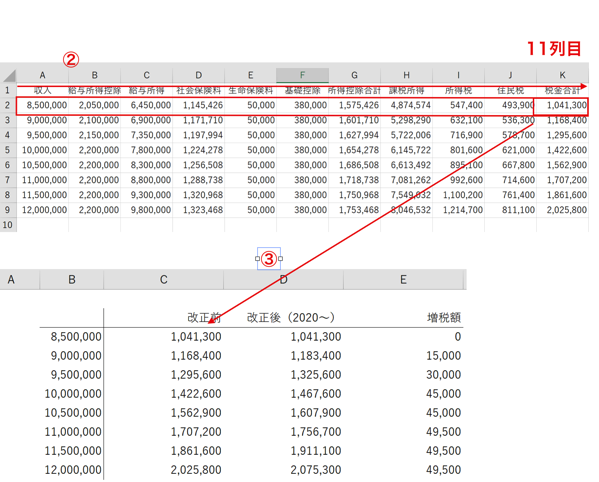
Task: Select row header 9
Action: (x=8, y=210)
